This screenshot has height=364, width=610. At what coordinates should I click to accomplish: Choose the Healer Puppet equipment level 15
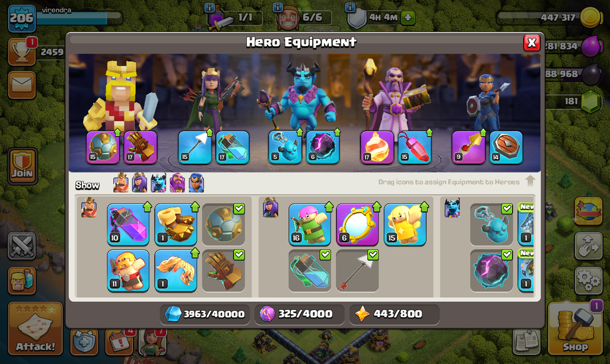tap(405, 225)
